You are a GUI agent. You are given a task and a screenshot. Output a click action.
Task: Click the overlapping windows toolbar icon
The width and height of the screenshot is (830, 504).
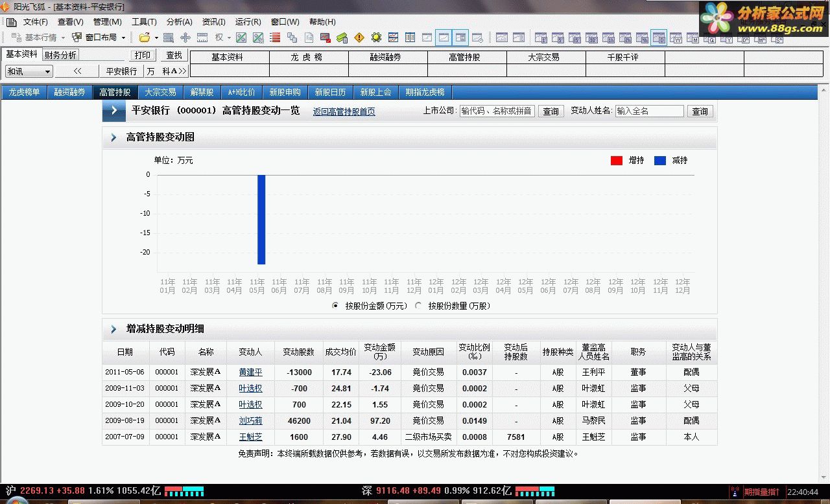(x=292, y=38)
